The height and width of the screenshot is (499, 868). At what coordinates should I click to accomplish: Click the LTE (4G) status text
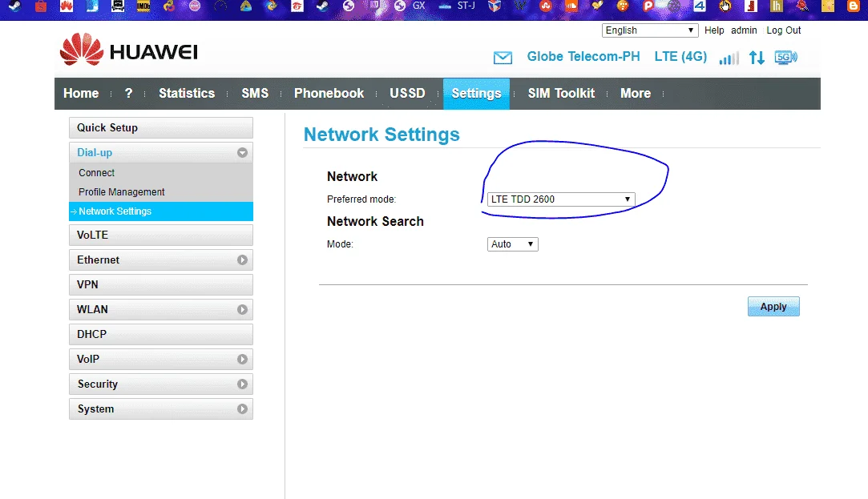click(680, 57)
